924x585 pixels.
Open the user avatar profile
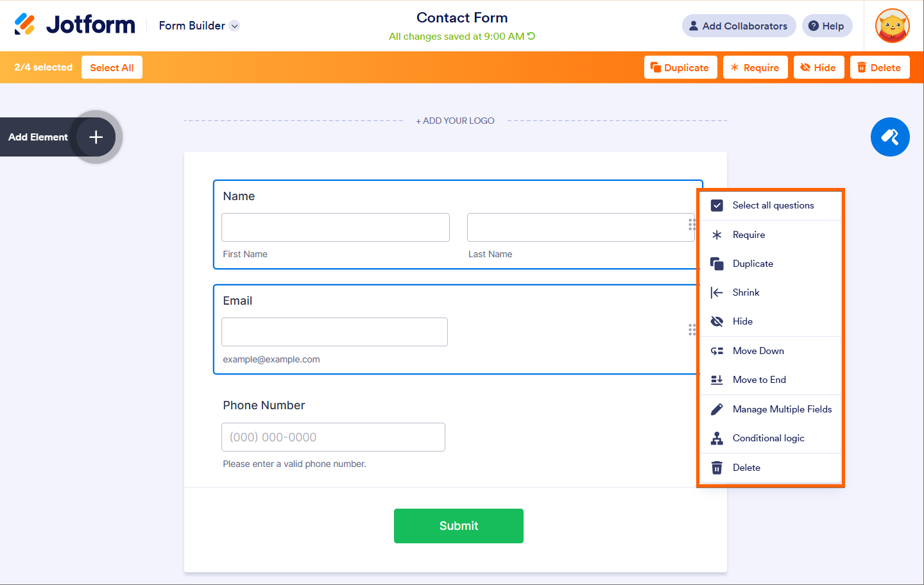(892, 26)
